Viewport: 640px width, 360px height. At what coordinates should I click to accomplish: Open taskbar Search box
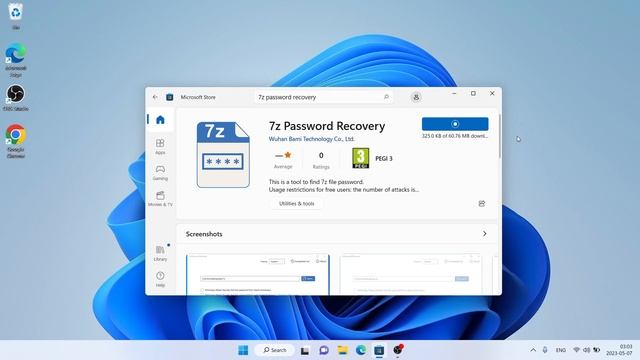pos(274,350)
